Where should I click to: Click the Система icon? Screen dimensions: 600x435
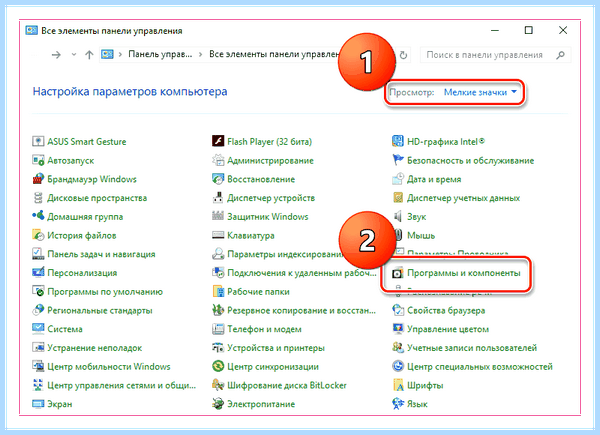coord(38,329)
